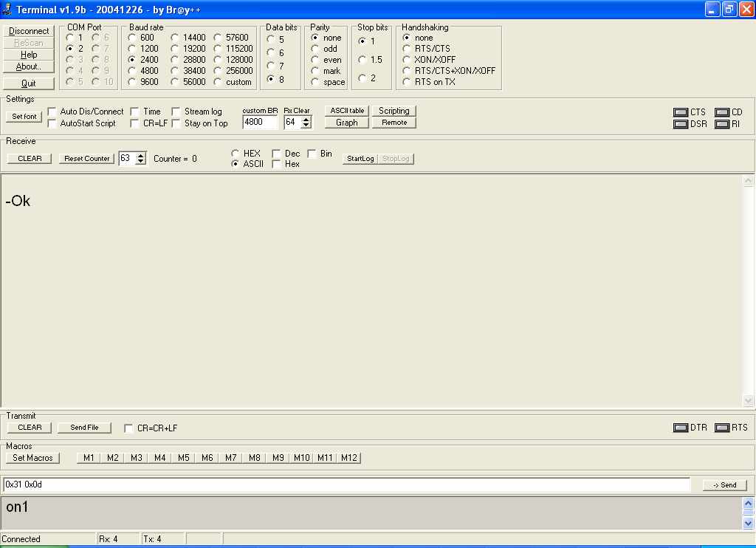Click the Reset Counter button
The image size is (756, 548).
coord(87,159)
